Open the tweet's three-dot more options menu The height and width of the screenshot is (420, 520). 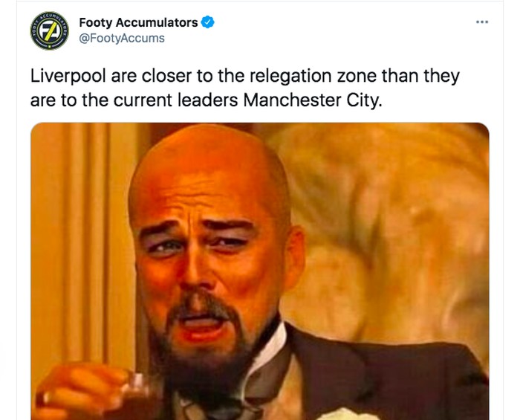click(482, 22)
